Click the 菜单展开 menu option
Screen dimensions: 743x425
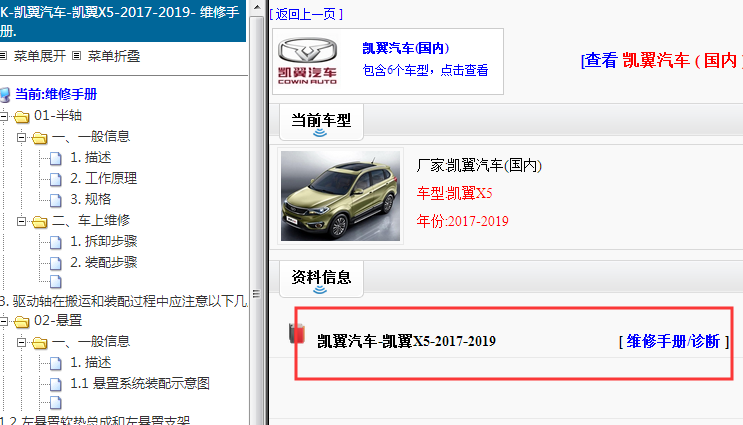[39, 56]
